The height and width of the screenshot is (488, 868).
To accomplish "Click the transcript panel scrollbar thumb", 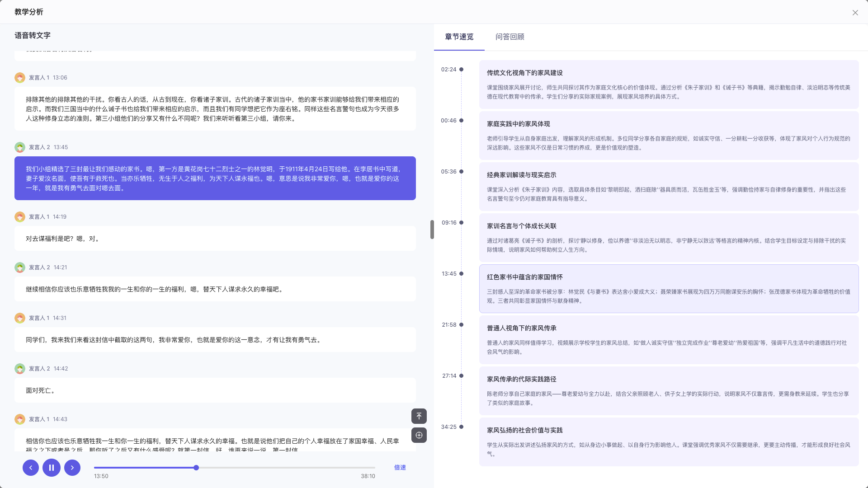I will click(x=432, y=230).
